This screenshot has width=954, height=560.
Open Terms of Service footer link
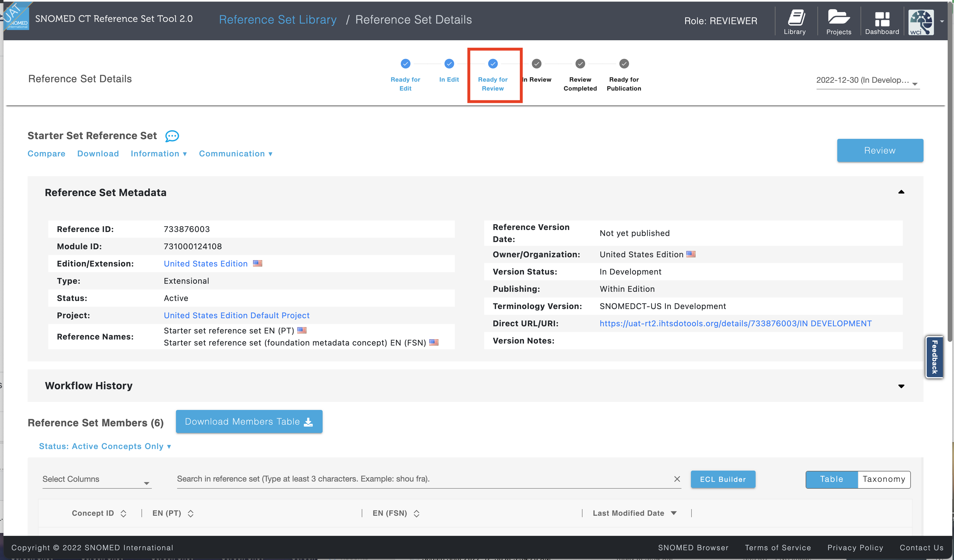pyautogui.click(x=777, y=548)
